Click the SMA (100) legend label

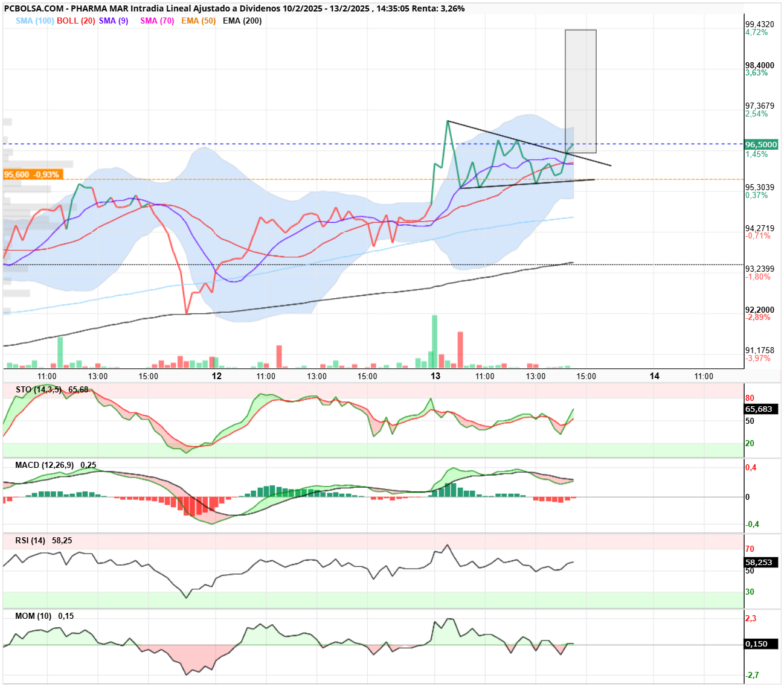(x=34, y=21)
